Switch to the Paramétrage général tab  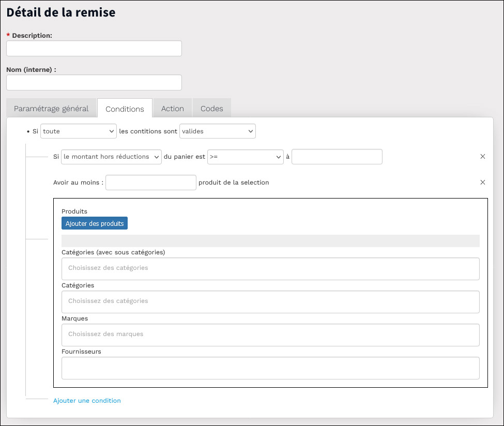(51, 109)
